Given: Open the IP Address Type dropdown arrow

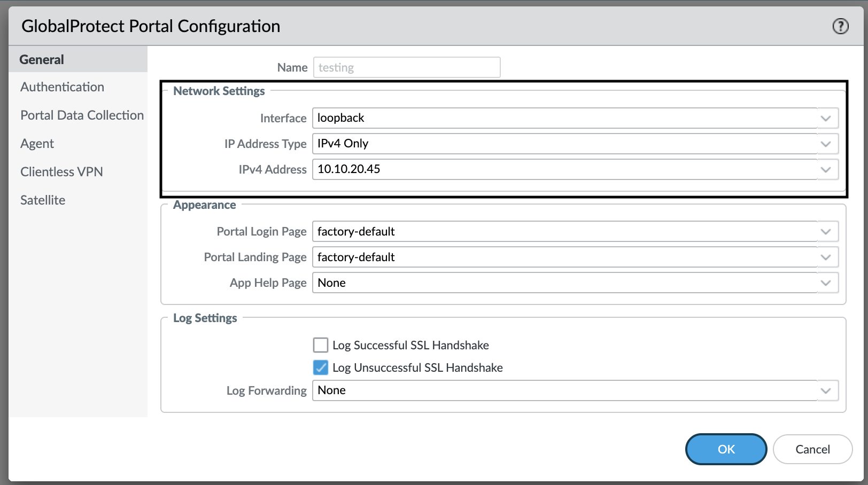Looking at the screenshot, I should click(x=826, y=144).
